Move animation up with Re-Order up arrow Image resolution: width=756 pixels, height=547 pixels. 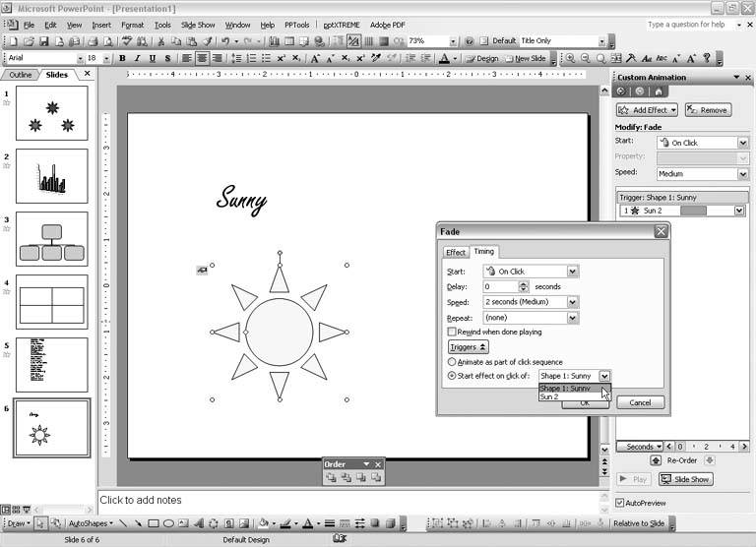click(x=656, y=460)
